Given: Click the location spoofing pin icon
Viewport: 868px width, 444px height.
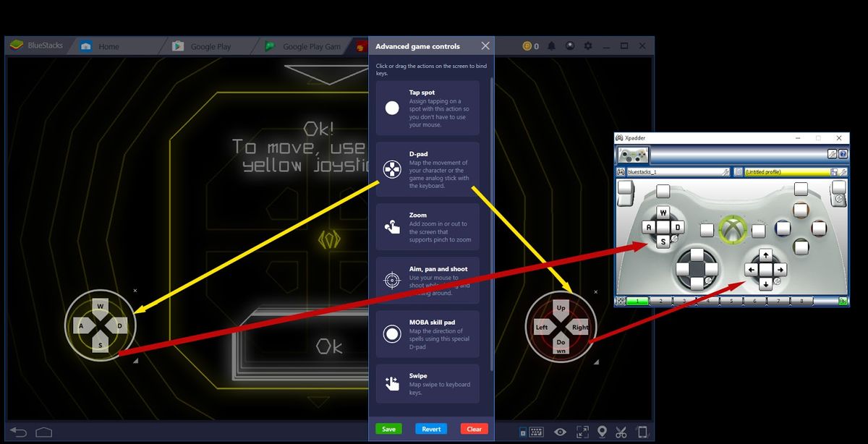Looking at the screenshot, I should (x=603, y=432).
